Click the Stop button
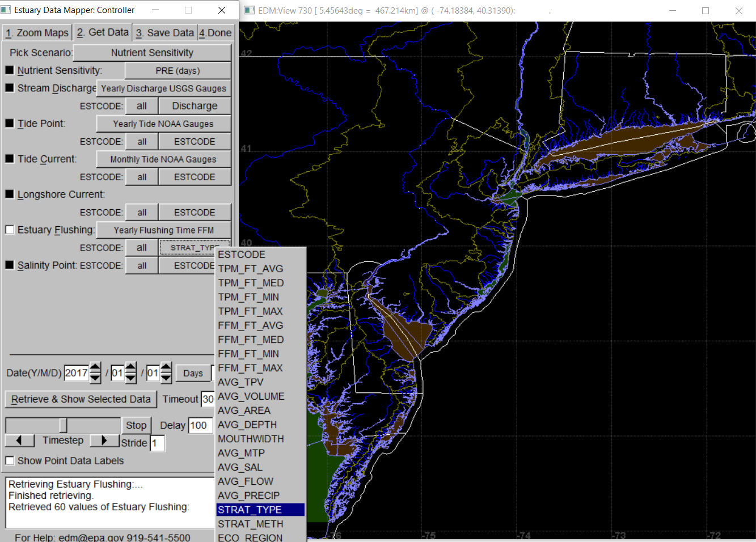This screenshot has width=756, height=542. [136, 425]
